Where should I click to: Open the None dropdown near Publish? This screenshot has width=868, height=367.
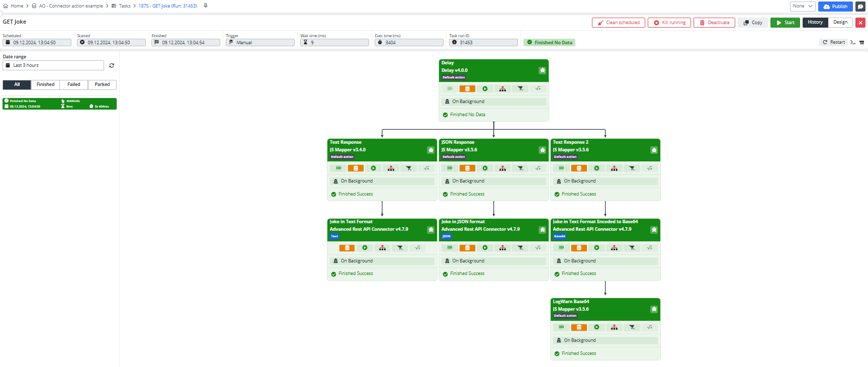803,6
